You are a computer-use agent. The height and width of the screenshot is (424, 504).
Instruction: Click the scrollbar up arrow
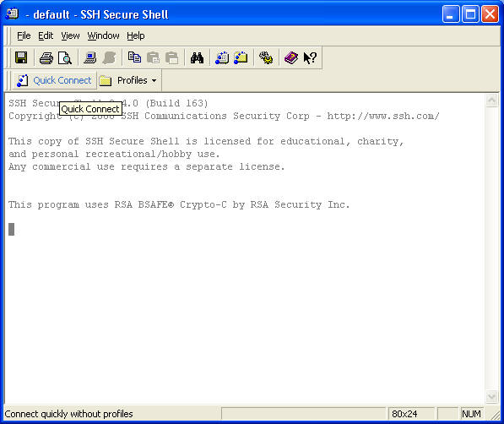point(491,101)
